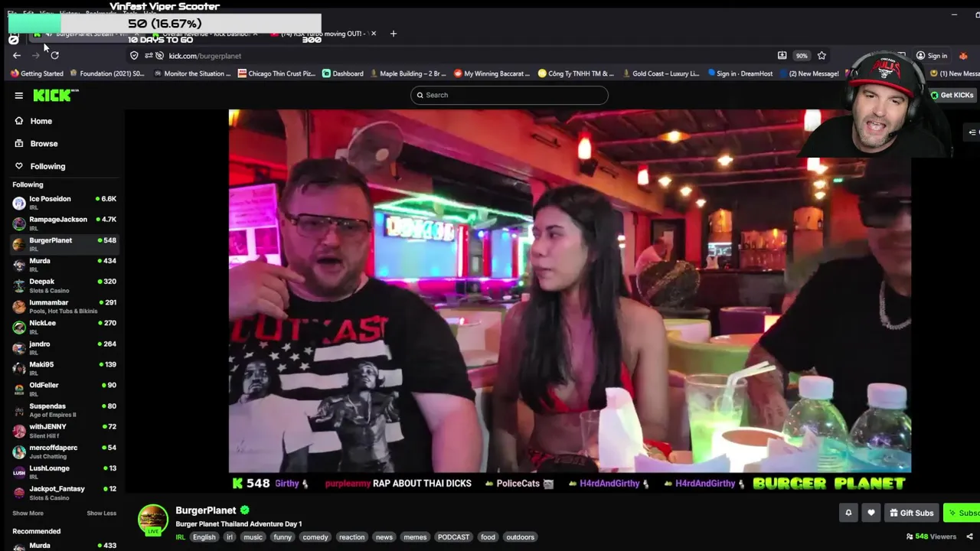Toggle the Kick sidebar hamburger menu
The width and height of the screenshot is (980, 551).
(18, 95)
